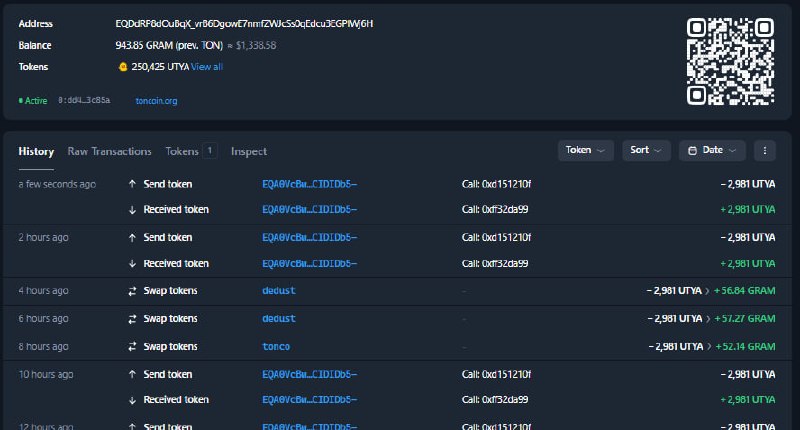This screenshot has height=430, width=800.
Task: Open the Inspect tab
Action: [x=248, y=151]
